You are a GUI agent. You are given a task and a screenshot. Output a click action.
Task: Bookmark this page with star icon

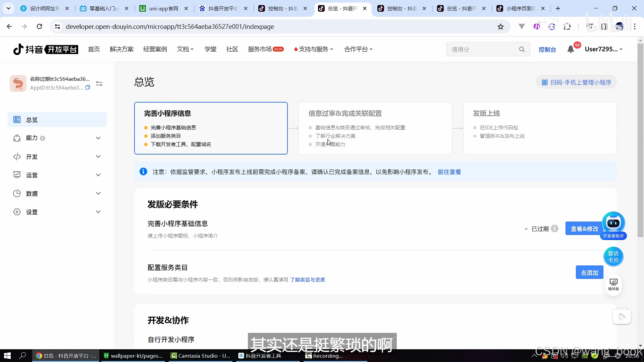(500, 26)
